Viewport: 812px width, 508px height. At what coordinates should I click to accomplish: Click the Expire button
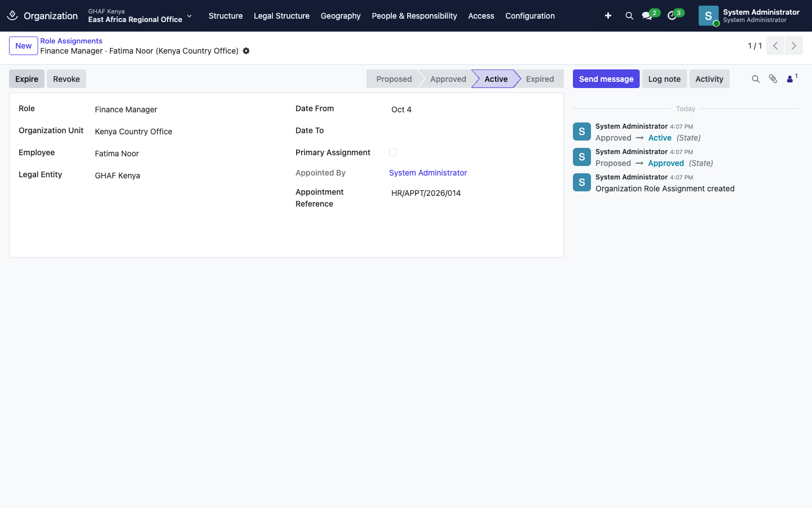27,79
